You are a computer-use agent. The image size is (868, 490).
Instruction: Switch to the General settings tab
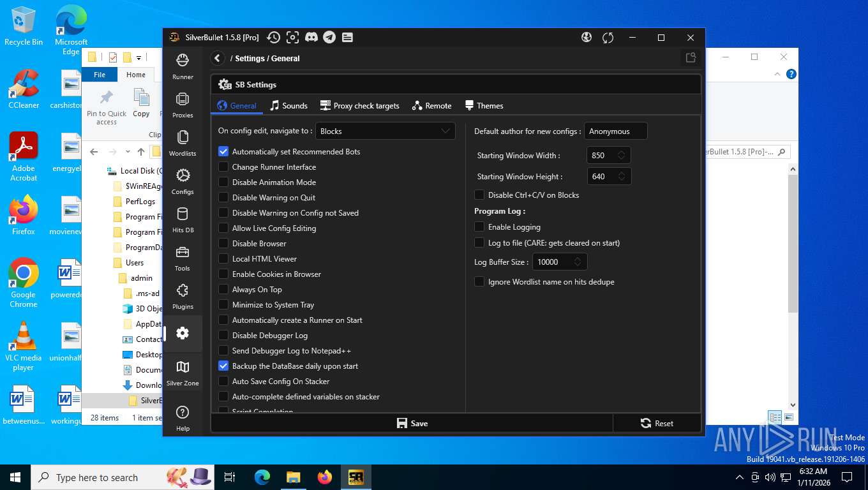pos(237,106)
